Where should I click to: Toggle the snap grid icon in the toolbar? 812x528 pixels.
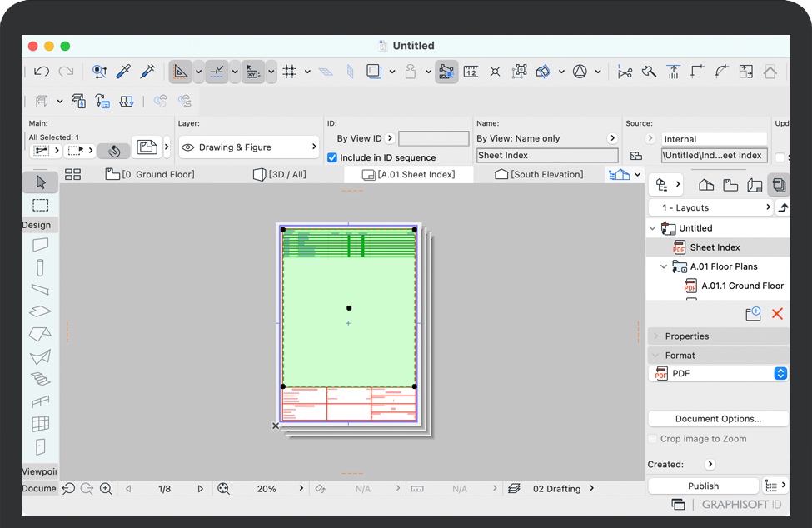coord(289,71)
